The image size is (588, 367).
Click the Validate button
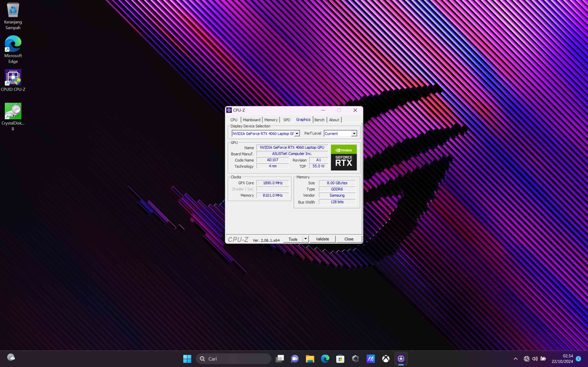click(322, 239)
